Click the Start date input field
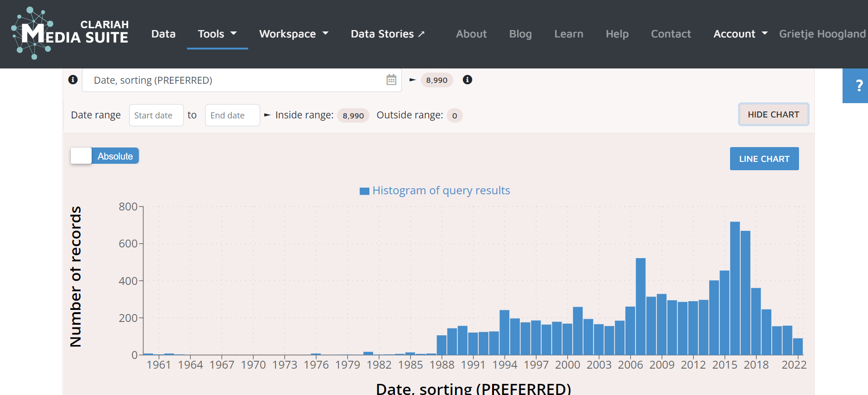Image resolution: width=868 pixels, height=395 pixels. click(156, 115)
